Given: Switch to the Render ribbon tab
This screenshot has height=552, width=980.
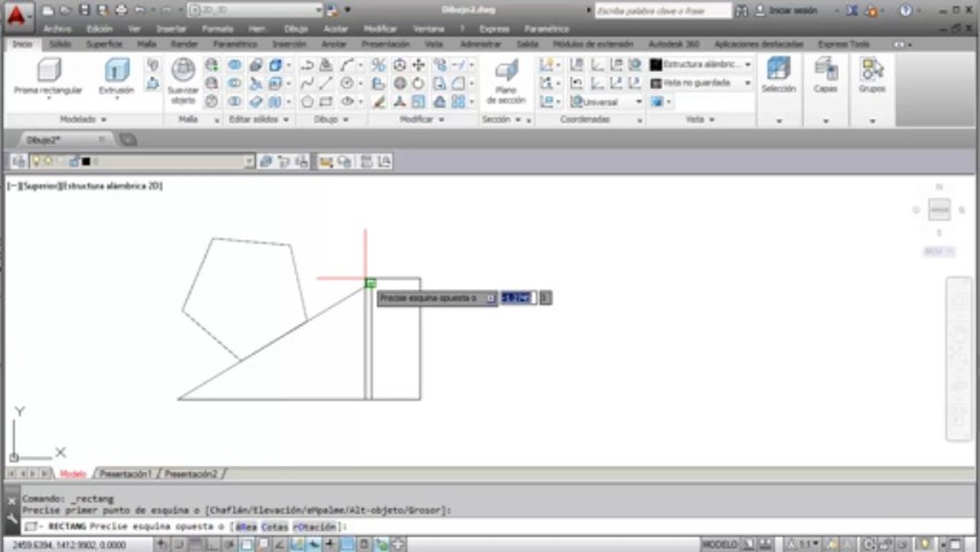Looking at the screenshot, I should (x=184, y=44).
